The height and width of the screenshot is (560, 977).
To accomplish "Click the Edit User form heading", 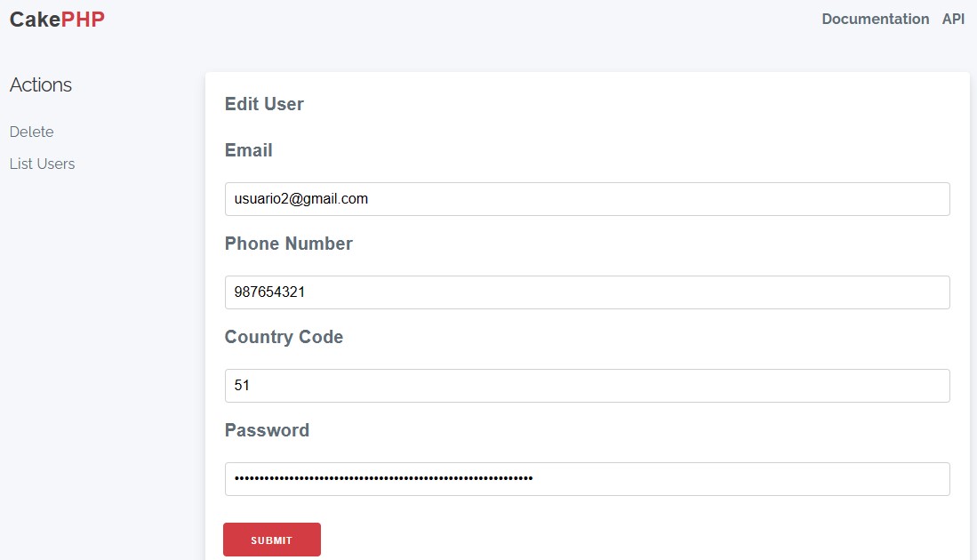I will pos(264,104).
